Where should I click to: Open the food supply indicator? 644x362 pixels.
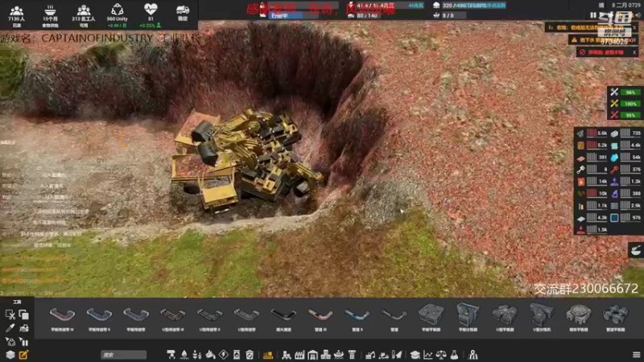50,15
